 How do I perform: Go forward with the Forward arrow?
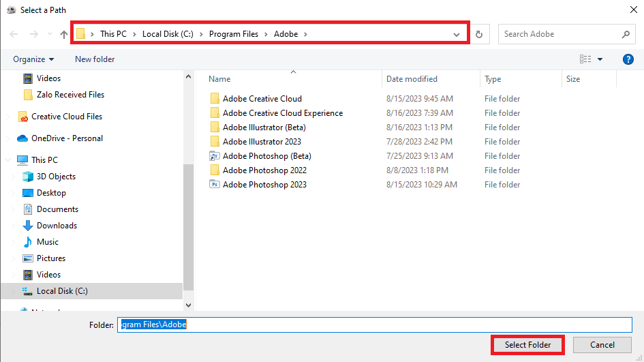tap(33, 34)
